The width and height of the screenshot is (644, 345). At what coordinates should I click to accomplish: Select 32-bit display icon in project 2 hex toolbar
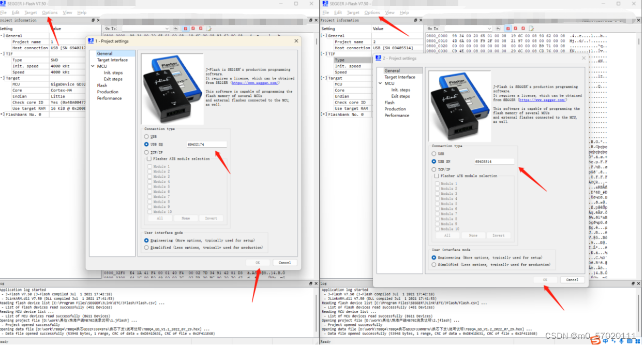point(523,28)
